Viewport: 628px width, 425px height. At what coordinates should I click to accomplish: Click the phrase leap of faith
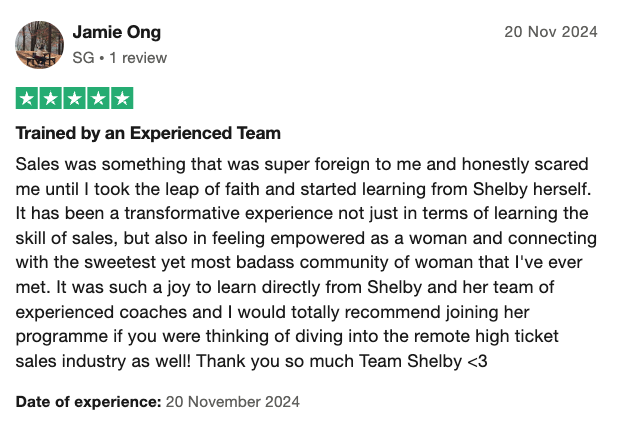[204, 189]
